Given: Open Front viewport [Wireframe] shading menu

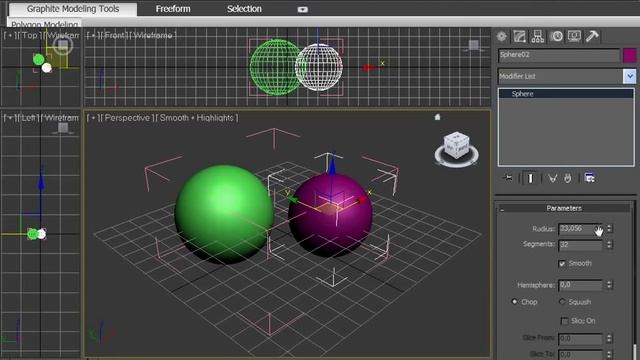Looking at the screenshot, I should [153, 36].
